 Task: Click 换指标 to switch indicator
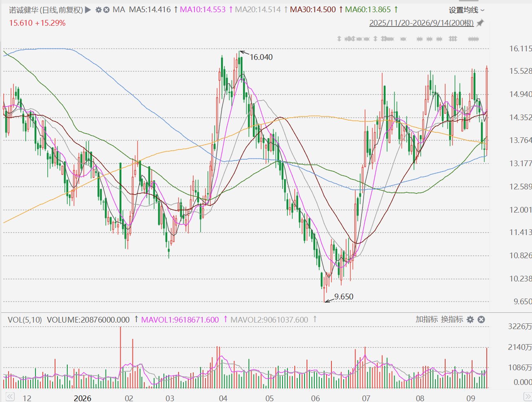click(x=452, y=319)
